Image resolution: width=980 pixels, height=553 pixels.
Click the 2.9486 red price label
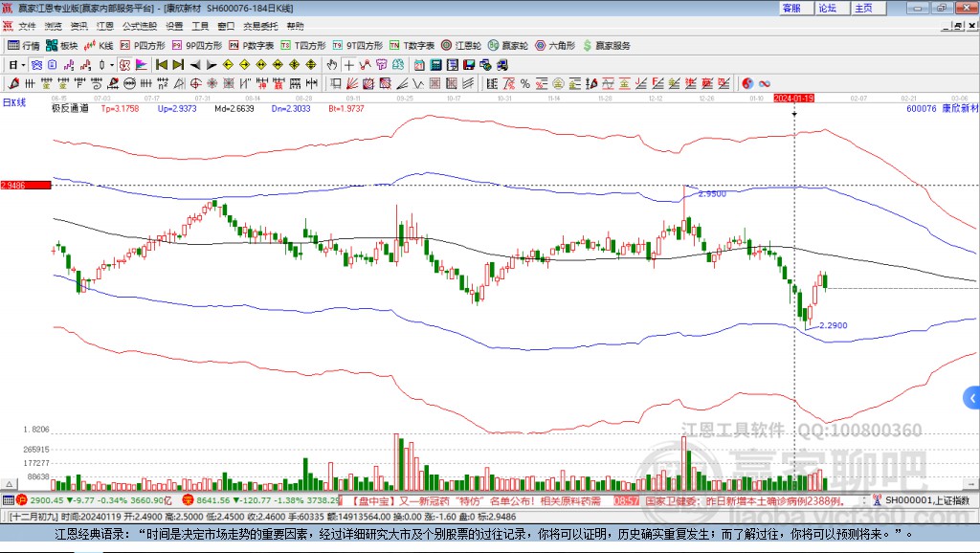pos(26,185)
